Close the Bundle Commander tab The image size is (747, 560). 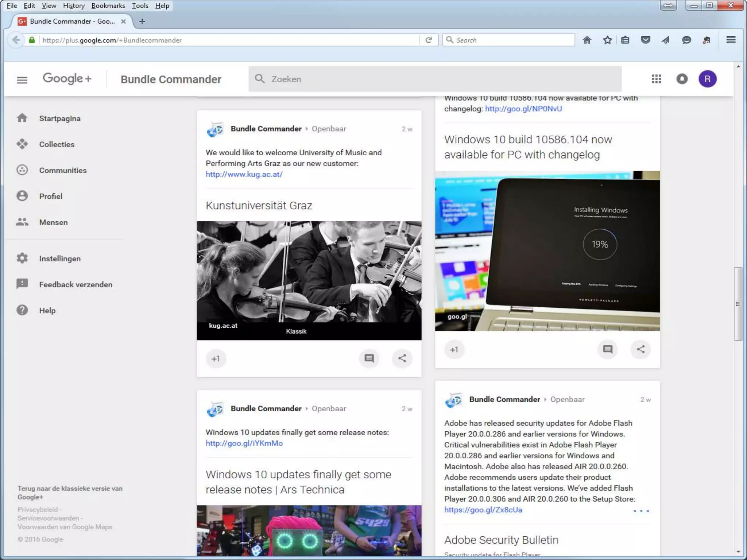(x=123, y=21)
